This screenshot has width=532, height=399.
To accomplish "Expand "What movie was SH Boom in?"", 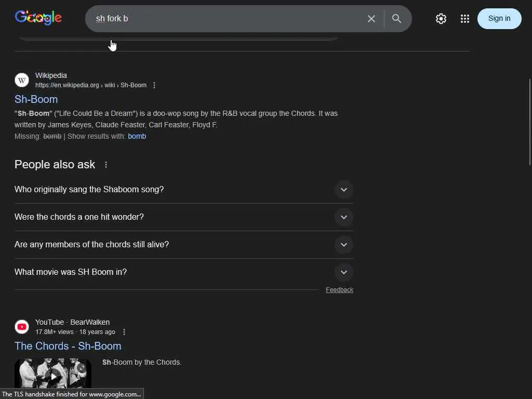I will pos(343,272).
